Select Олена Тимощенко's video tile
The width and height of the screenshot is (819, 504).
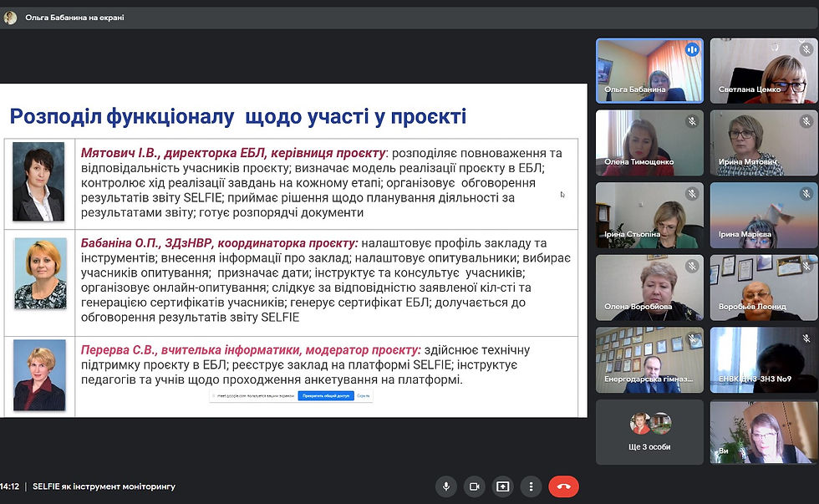click(650, 143)
